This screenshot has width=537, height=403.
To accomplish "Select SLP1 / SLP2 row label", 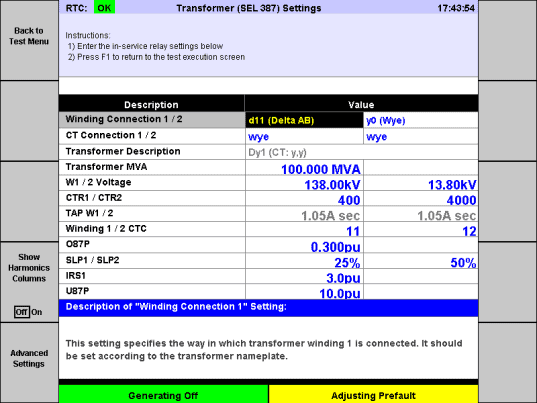I will [152, 261].
